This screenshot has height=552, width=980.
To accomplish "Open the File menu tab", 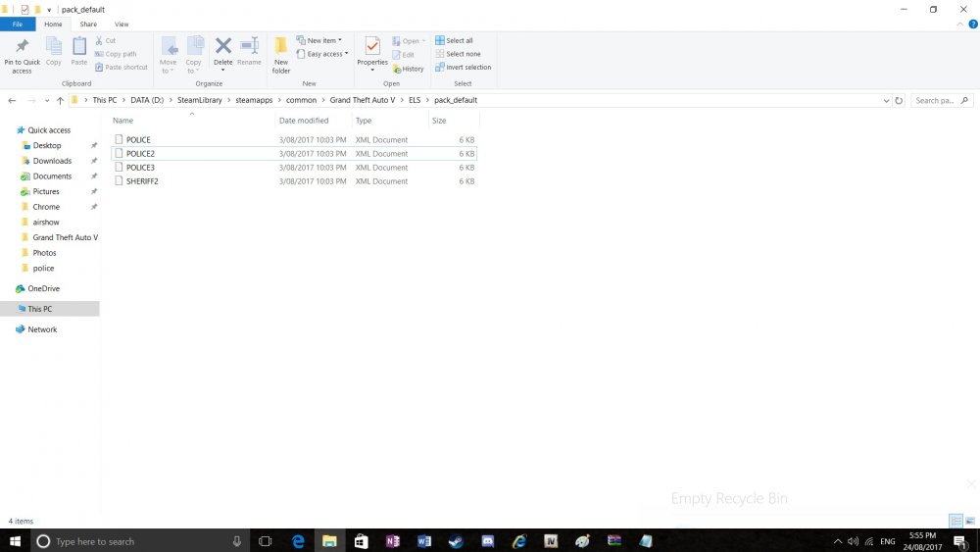I will (x=18, y=25).
